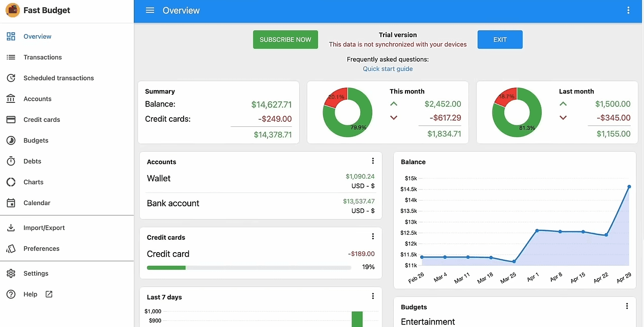Select the Bank account row

[x=260, y=206]
